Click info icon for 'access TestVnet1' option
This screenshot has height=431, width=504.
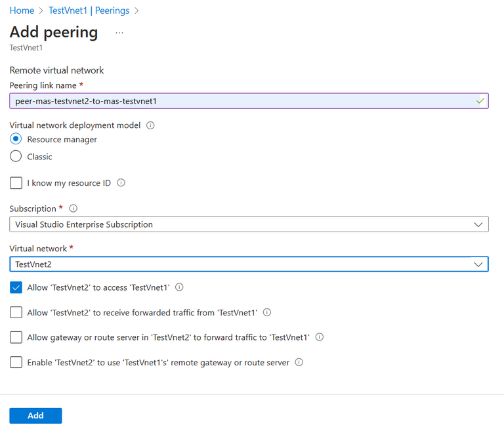click(x=179, y=287)
